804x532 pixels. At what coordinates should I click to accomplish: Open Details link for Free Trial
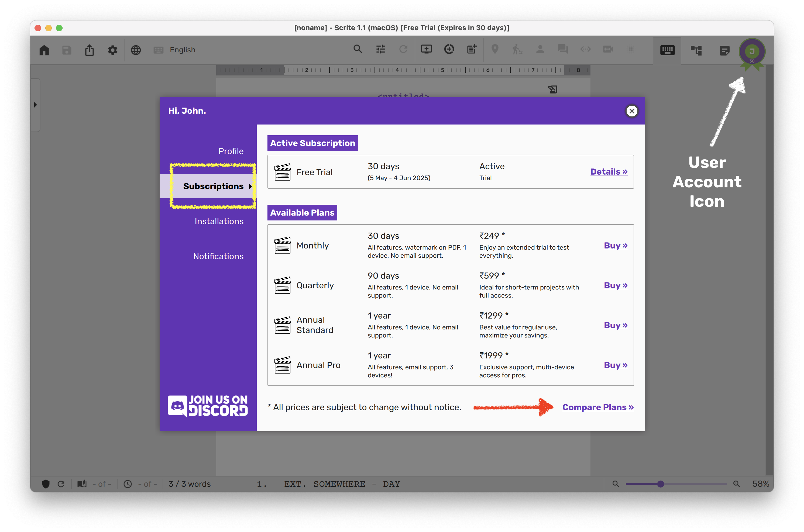609,172
